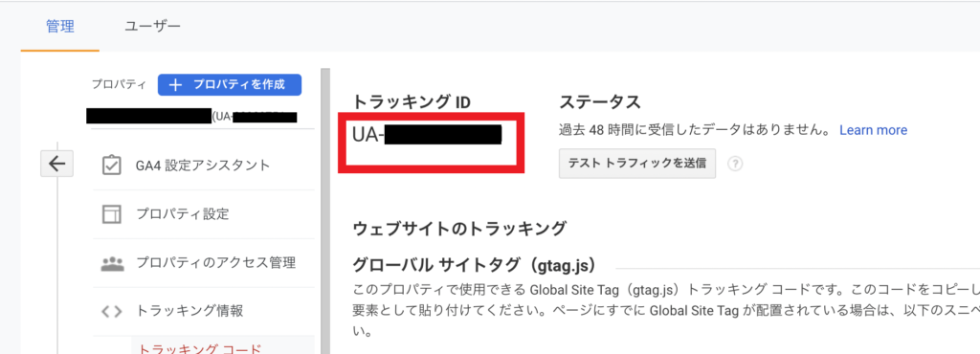Open GA4 設定アシスタント menu item
The height and width of the screenshot is (354, 980).
203,166
